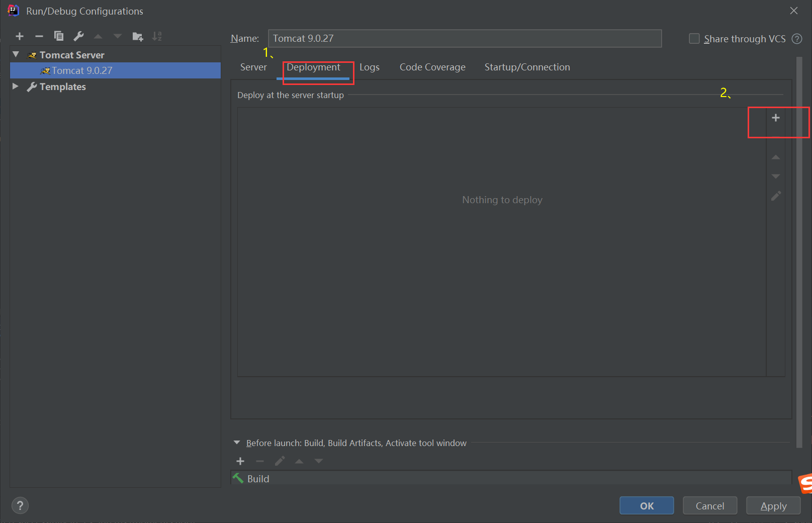The image size is (812, 523).
Task: Select the Tomcat Server group
Action: (x=115, y=54)
